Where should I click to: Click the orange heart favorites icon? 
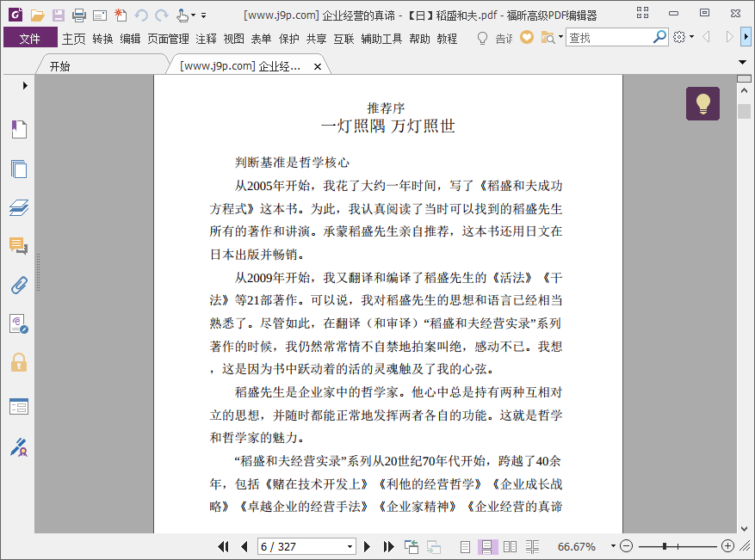tap(527, 37)
